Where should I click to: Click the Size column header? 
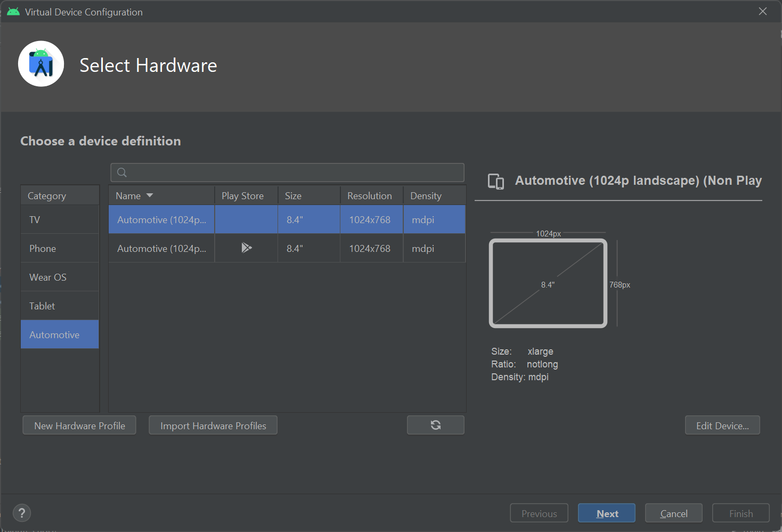point(309,195)
